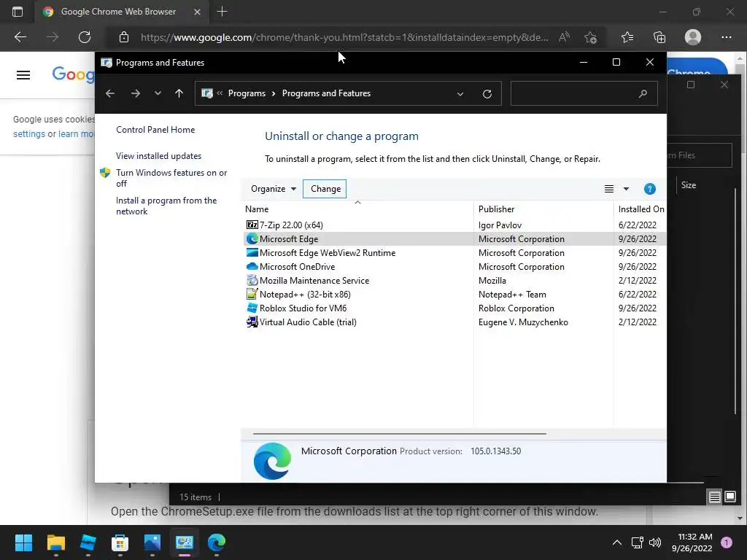Screen dimensions: 747x560
Task: Click the forward arrow in Programs and Features
Action: coord(136,93)
